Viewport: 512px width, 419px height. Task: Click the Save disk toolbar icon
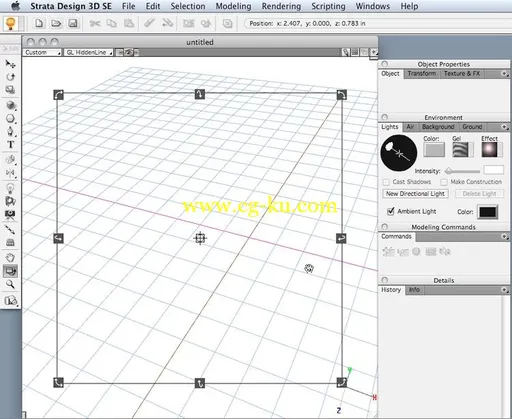tap(73, 23)
